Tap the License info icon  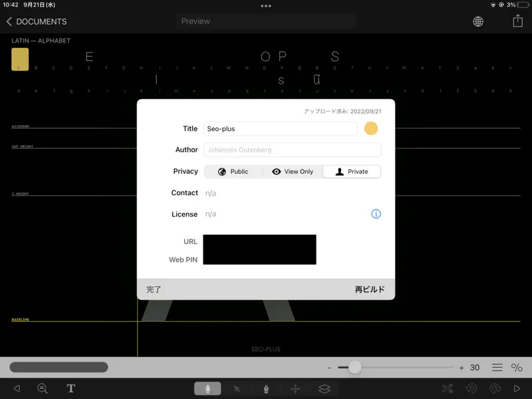click(375, 213)
